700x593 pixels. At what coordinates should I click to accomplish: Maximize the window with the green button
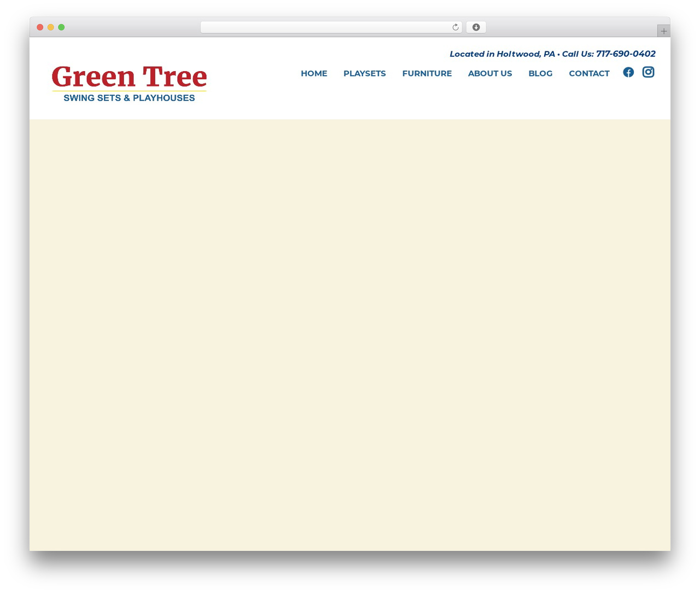click(x=61, y=27)
